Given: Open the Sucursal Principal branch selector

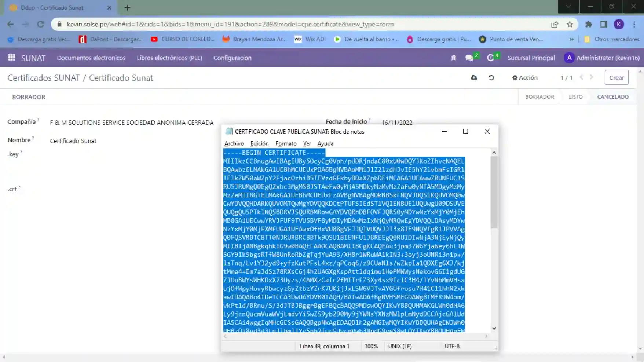Looking at the screenshot, I should click(531, 58).
